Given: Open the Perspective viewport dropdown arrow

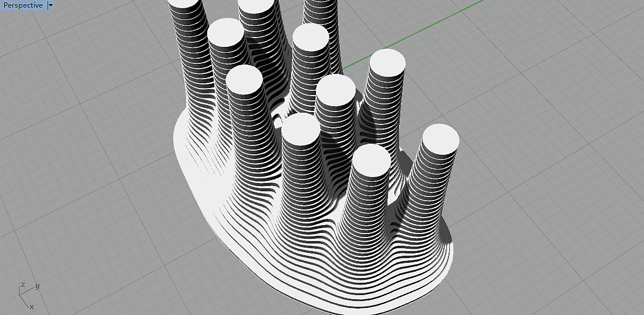Looking at the screenshot, I should [50, 5].
